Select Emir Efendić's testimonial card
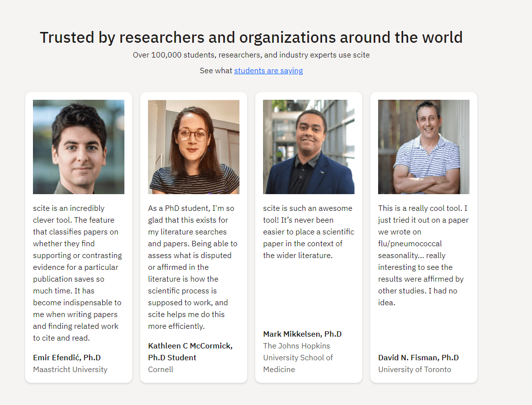This screenshot has height=405, width=532. tap(78, 236)
